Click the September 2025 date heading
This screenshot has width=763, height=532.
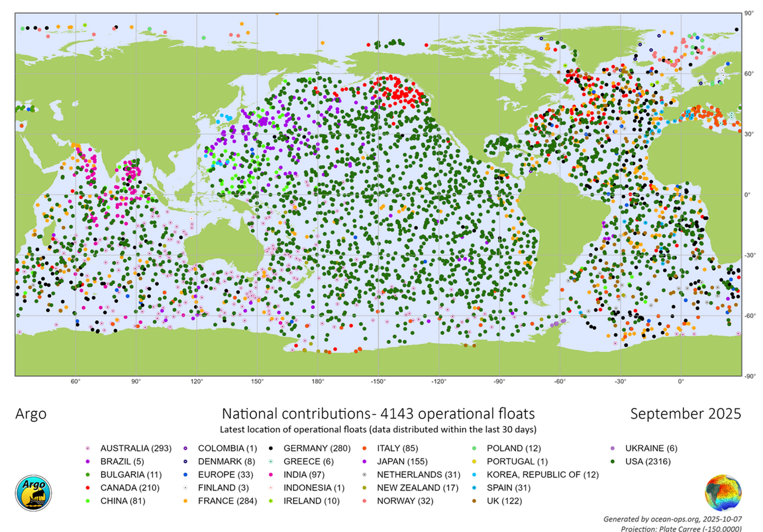[x=685, y=414]
